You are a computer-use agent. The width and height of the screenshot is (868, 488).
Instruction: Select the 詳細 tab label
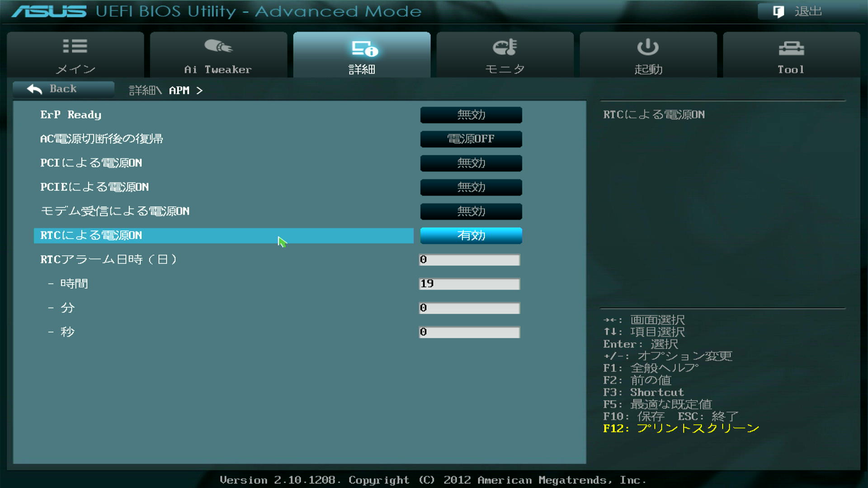click(x=362, y=70)
